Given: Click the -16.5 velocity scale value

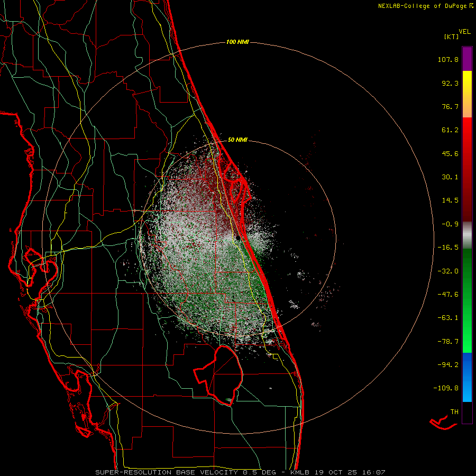Looking at the screenshot, I should 448,248.
